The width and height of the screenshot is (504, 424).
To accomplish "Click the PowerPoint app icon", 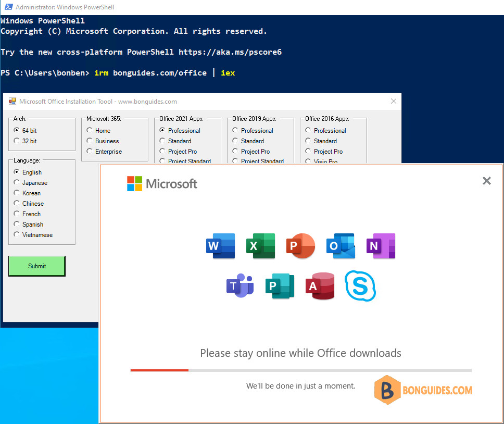I will click(300, 246).
